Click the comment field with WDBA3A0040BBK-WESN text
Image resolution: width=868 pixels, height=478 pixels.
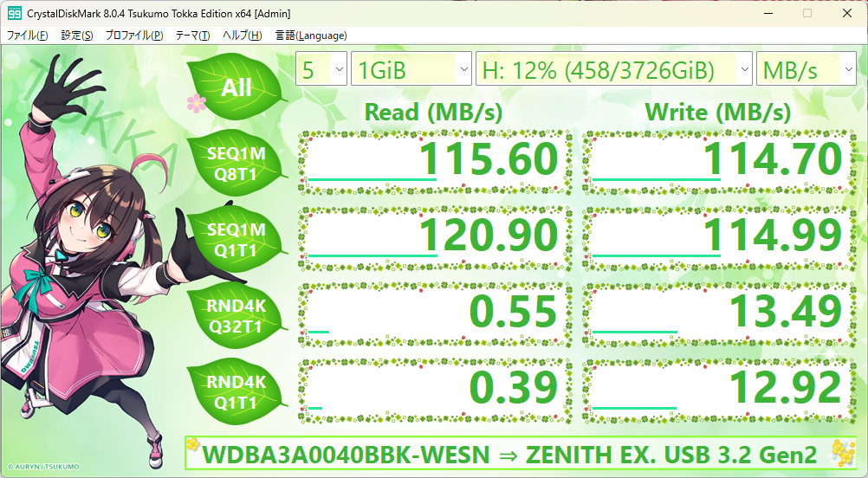coord(521,454)
